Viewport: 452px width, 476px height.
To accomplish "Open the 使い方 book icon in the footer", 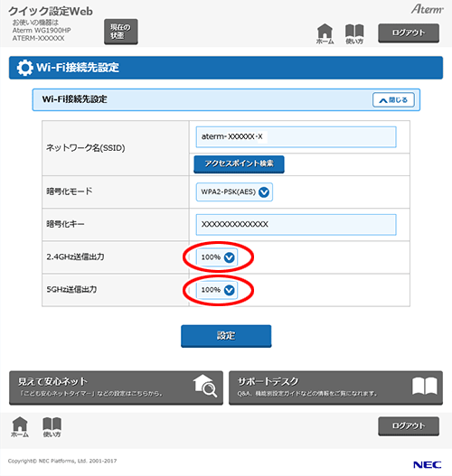I will 52,427.
